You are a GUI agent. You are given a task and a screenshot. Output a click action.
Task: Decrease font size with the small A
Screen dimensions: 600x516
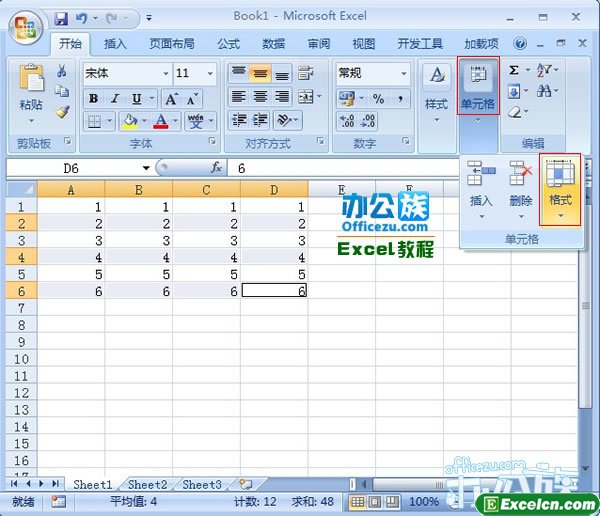pos(192,99)
